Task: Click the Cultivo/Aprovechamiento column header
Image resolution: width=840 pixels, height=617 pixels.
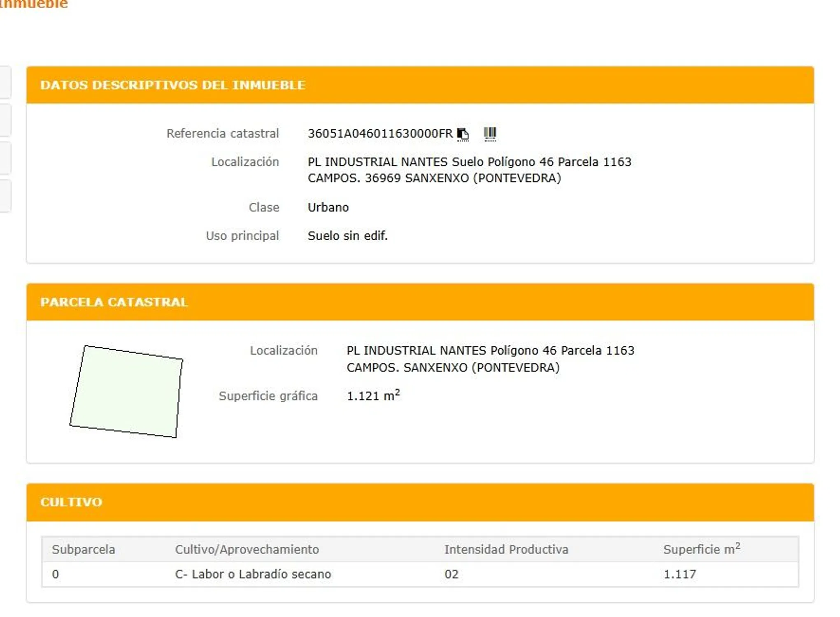Action: (x=247, y=550)
